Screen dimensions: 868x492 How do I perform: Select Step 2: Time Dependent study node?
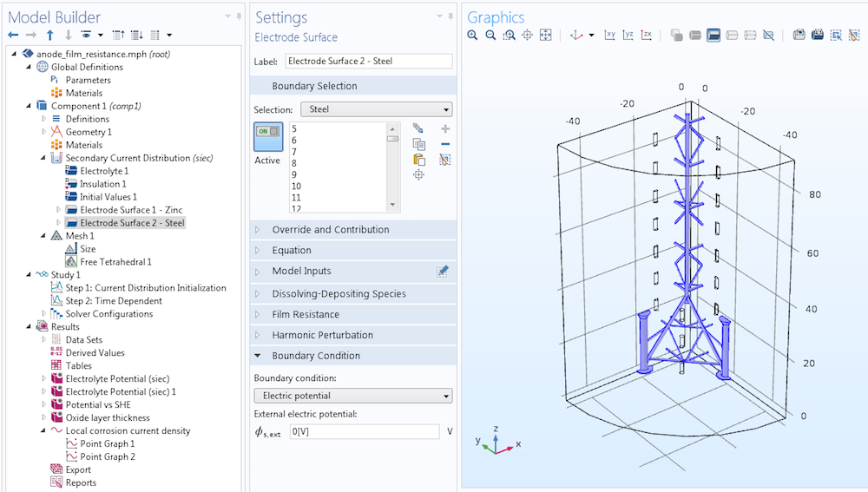tap(114, 301)
